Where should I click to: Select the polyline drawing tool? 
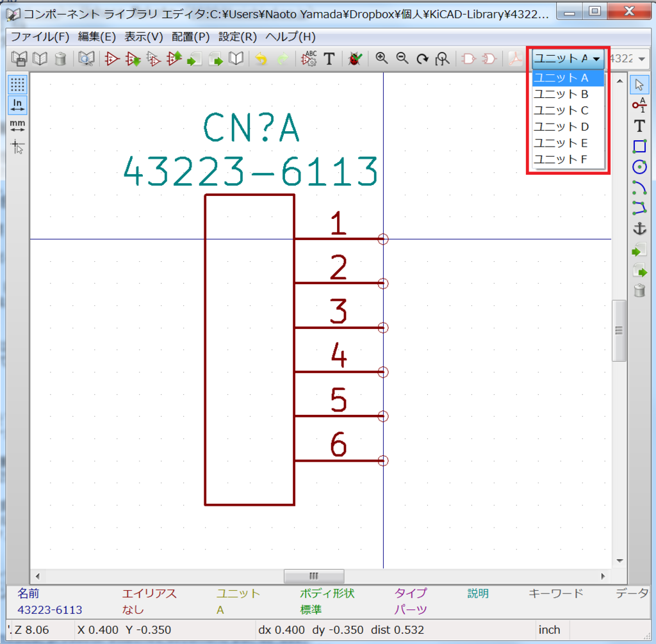coord(639,208)
